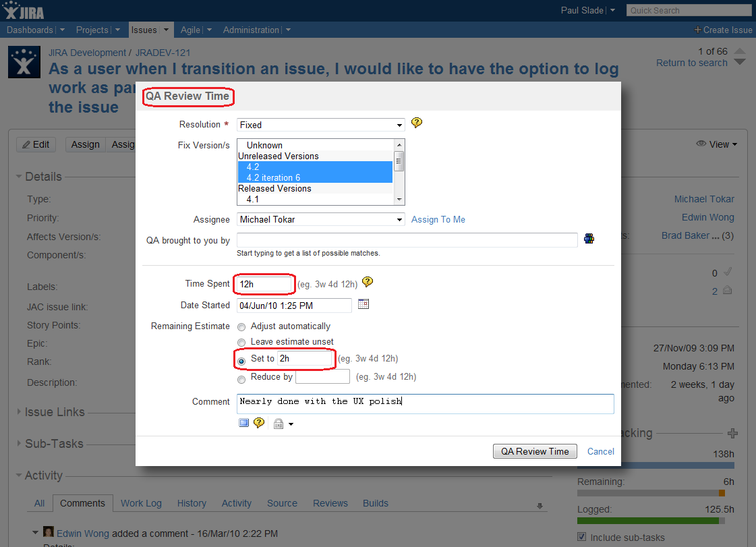
Task: Click the JIRA logo in header
Action: [23, 11]
